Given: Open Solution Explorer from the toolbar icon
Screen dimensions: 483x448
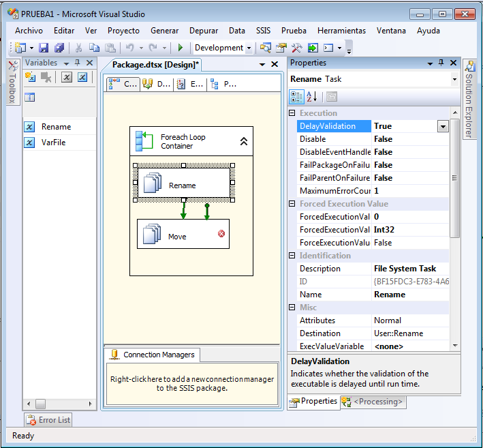Looking at the screenshot, I should point(265,48).
